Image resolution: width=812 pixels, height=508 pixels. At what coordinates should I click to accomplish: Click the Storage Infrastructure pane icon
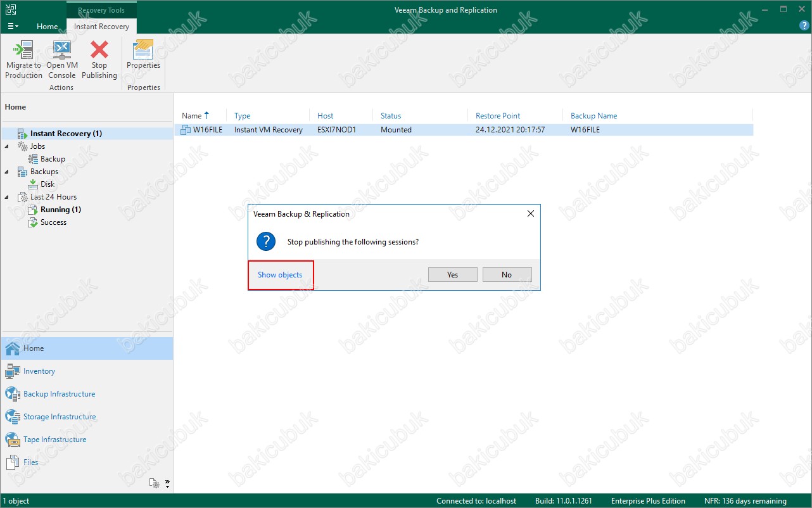(13, 417)
